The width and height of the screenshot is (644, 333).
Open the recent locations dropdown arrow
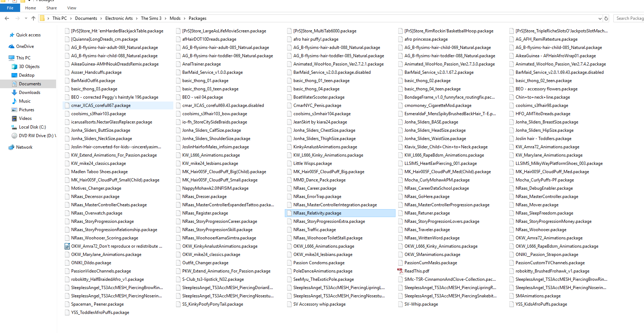(x=26, y=18)
